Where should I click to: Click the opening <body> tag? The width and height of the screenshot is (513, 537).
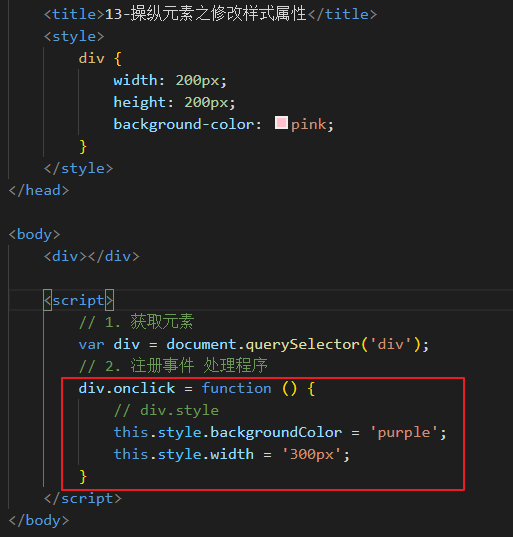pos(35,235)
